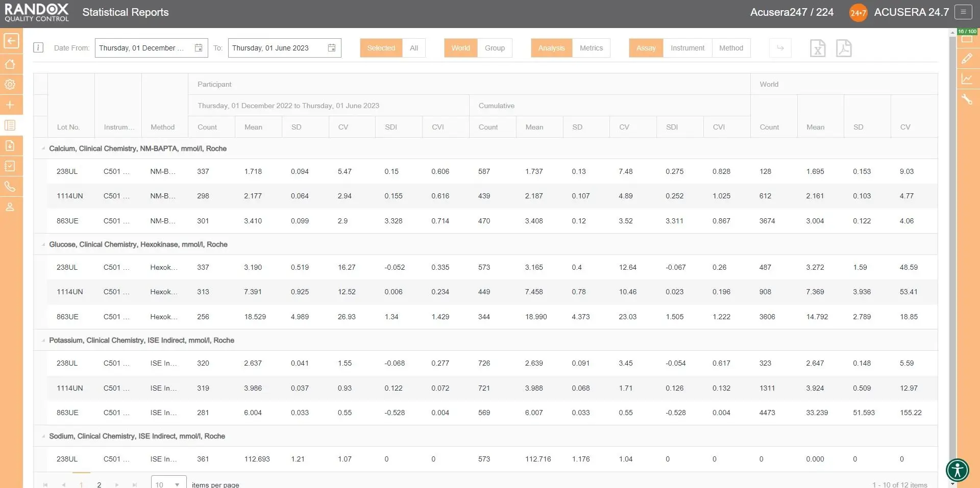Switch to the Instrument tab

[687, 48]
